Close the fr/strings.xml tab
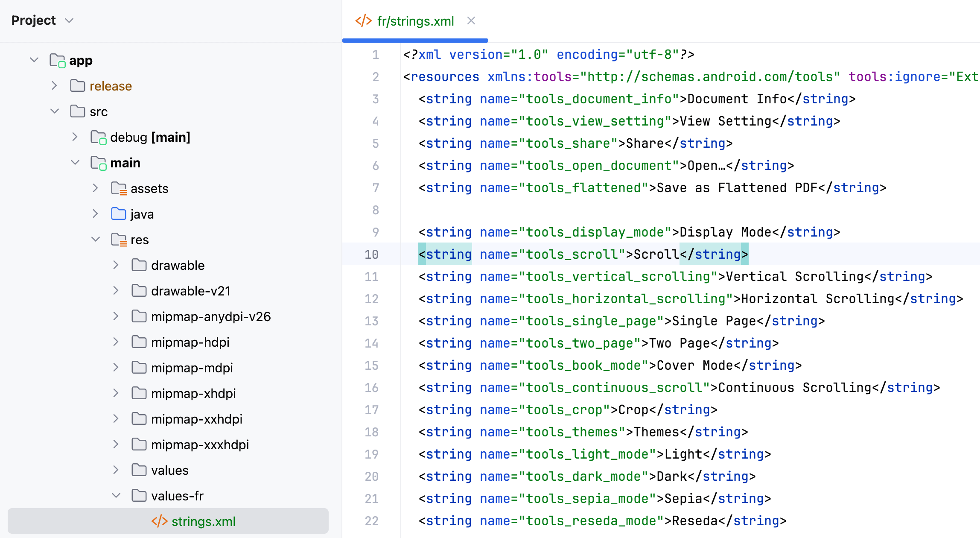This screenshot has height=538, width=980. pos(472,20)
